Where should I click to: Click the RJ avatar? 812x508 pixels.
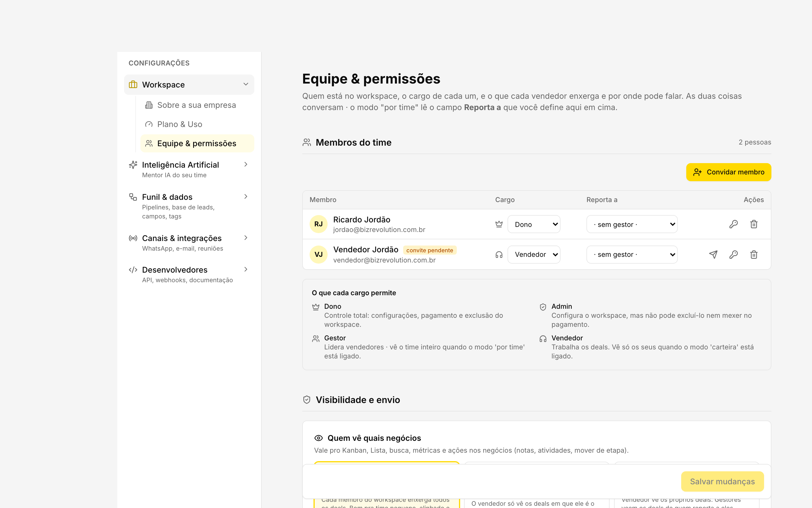point(318,224)
